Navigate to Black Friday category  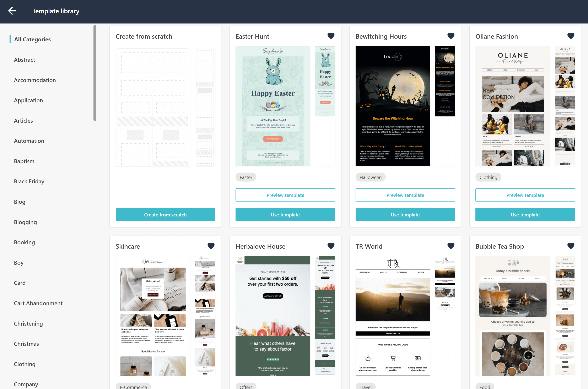[x=29, y=181]
